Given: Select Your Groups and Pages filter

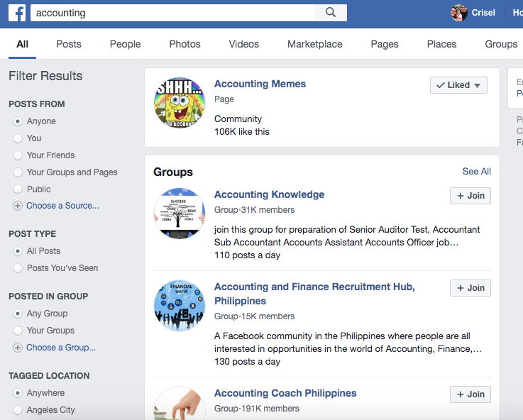Looking at the screenshot, I should 18,172.
